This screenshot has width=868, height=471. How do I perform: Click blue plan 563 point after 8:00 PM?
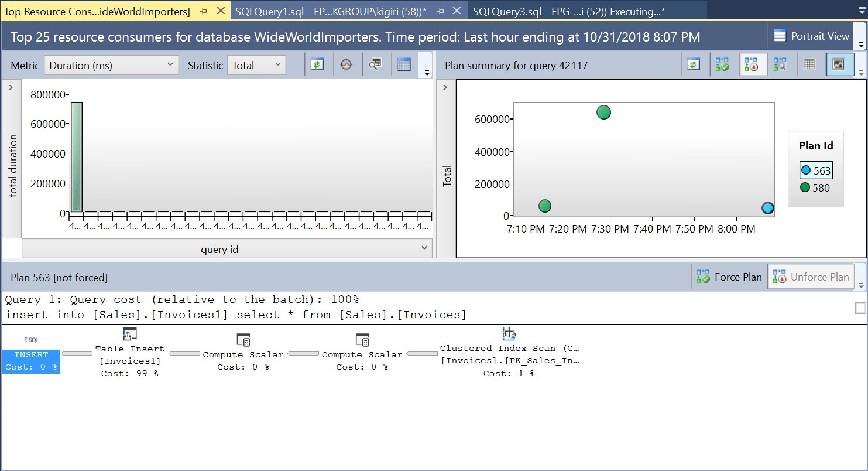[768, 208]
